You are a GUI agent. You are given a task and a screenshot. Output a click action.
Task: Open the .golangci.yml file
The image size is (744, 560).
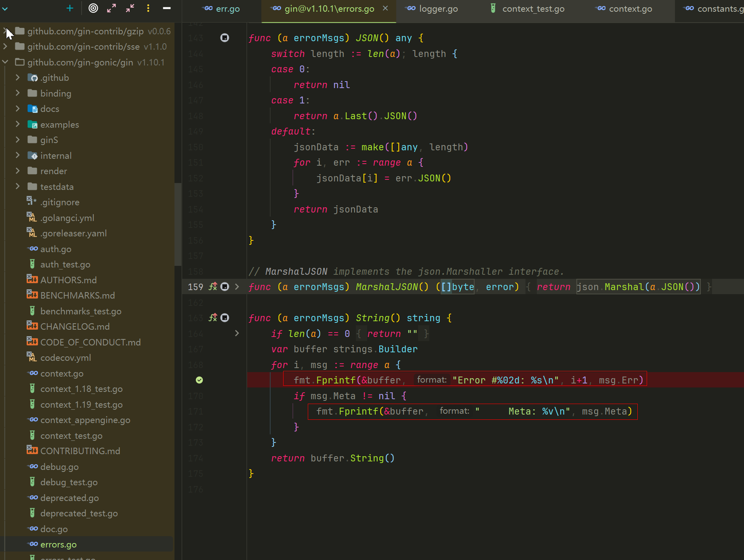pos(67,218)
